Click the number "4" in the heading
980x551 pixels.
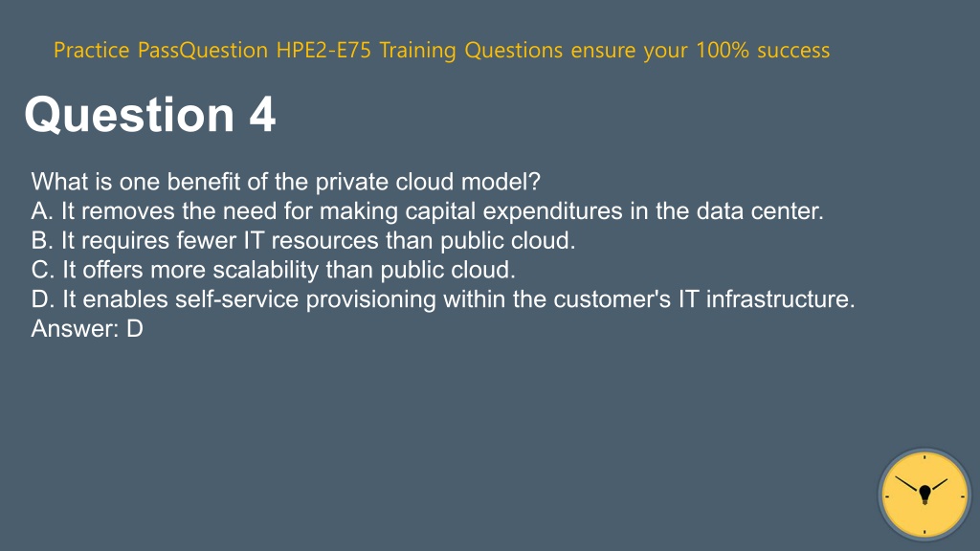(x=262, y=115)
